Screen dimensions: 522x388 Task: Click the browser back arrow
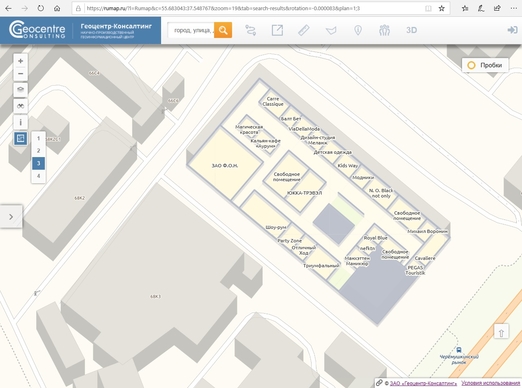(x=8, y=8)
